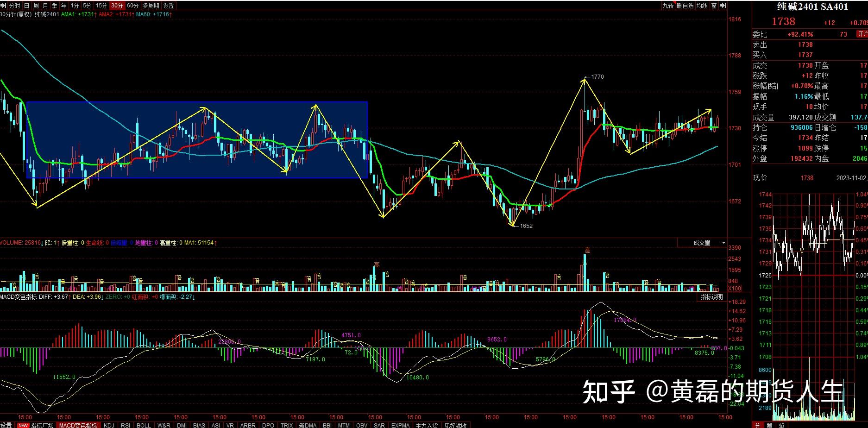This screenshot has width=868, height=428.
Task: Click the 持仓 value 936006
Action: click(x=801, y=127)
